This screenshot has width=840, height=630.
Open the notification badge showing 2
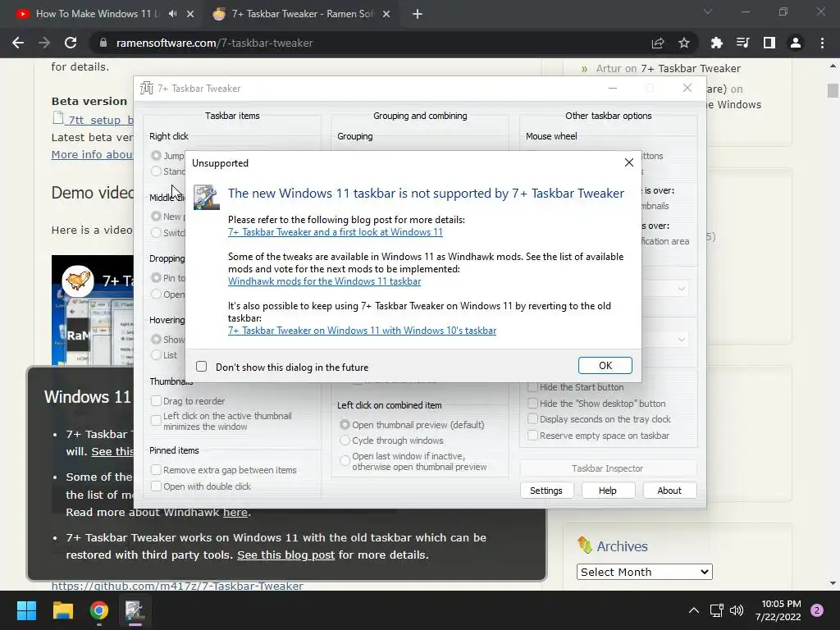[x=817, y=610]
